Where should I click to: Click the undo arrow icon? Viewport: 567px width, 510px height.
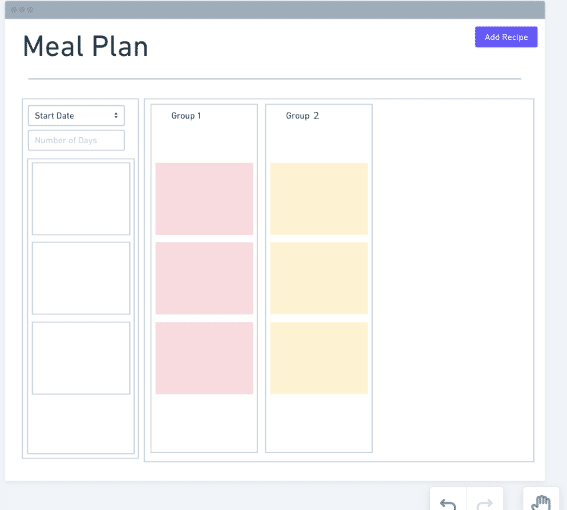[x=448, y=503]
